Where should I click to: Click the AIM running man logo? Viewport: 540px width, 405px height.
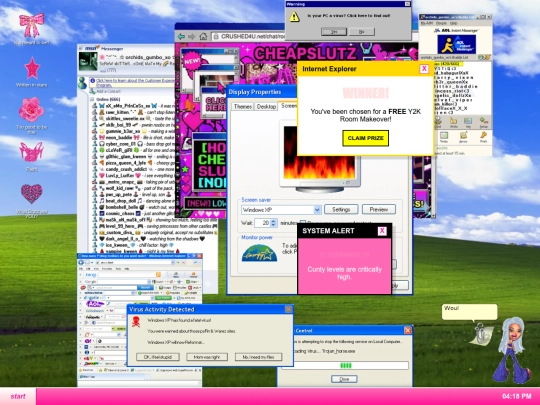coord(447,45)
